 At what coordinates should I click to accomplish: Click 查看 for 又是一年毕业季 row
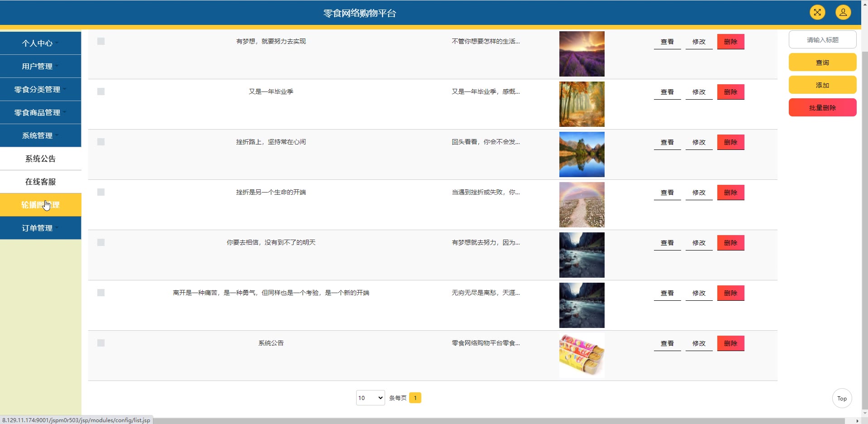tap(667, 92)
